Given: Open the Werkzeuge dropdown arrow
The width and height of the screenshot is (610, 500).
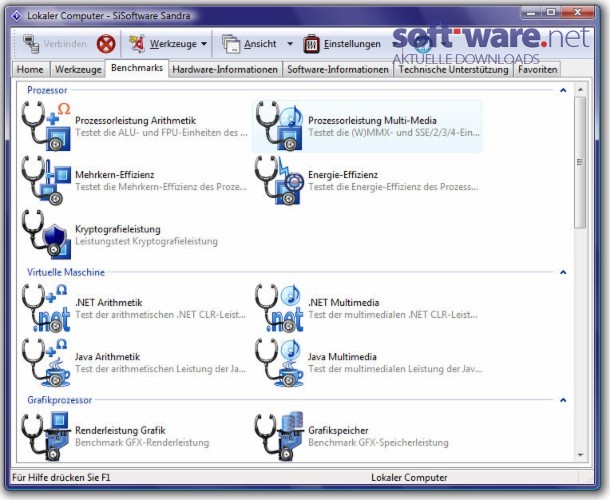Looking at the screenshot, I should click(204, 44).
